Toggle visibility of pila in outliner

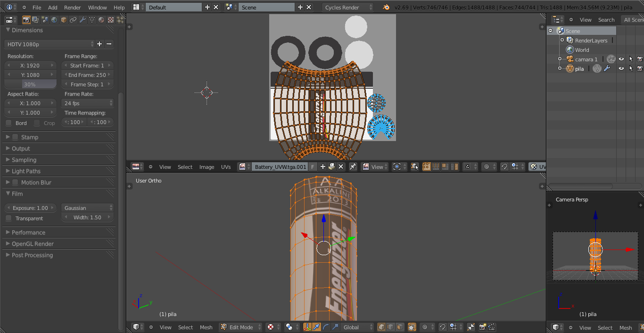pos(621,68)
